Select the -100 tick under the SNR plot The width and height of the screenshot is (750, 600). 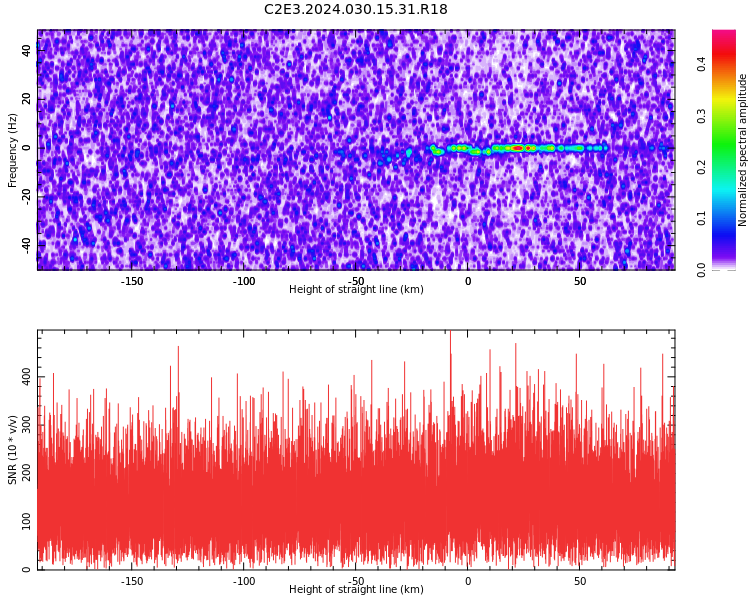(x=244, y=581)
